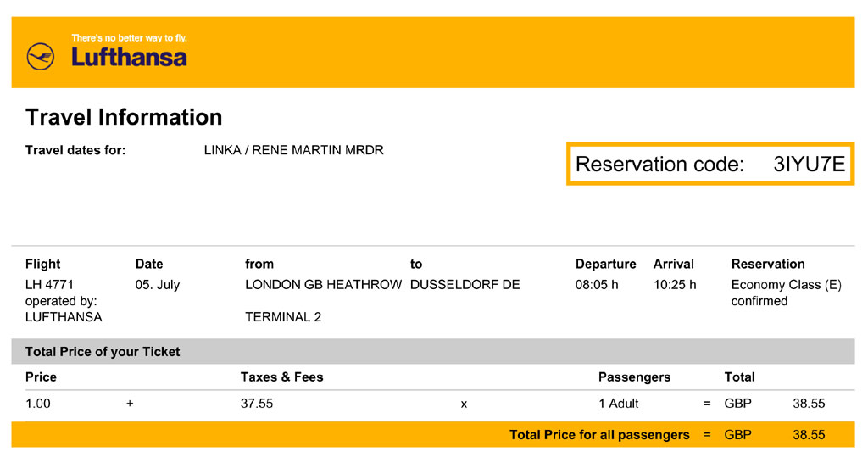The height and width of the screenshot is (463, 868).
Task: Select the 37.55 taxes and fees amount
Action: click(x=257, y=404)
